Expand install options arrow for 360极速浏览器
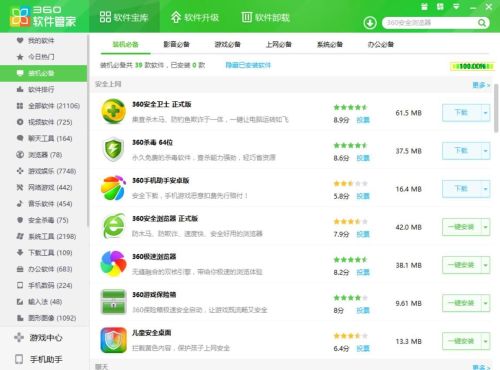Image resolution: width=500 pixels, height=370 pixels. [x=486, y=265]
